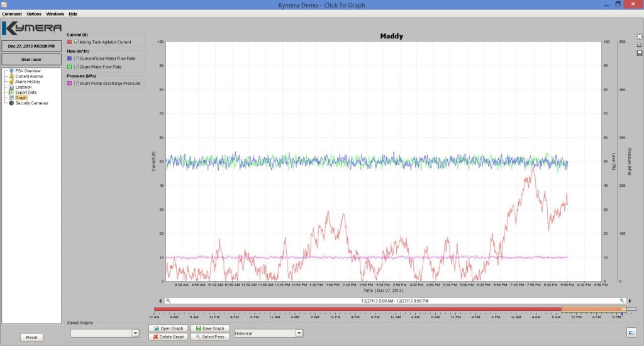644x346 pixels.
Task: Click the Alarm History icon
Action: 11,81
